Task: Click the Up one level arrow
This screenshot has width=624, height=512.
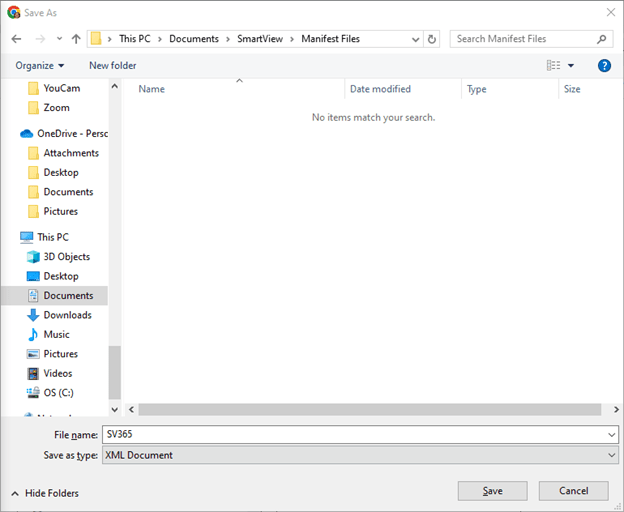Action: (x=76, y=39)
